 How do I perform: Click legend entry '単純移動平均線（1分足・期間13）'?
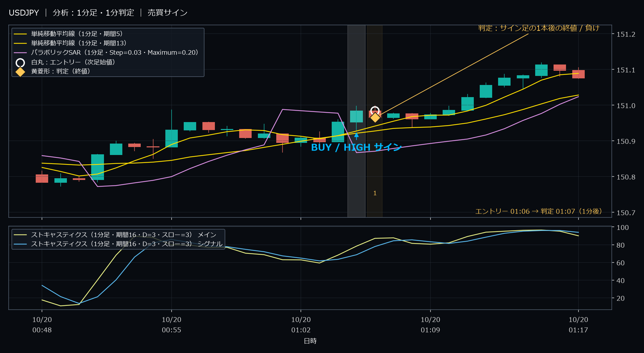pos(70,43)
